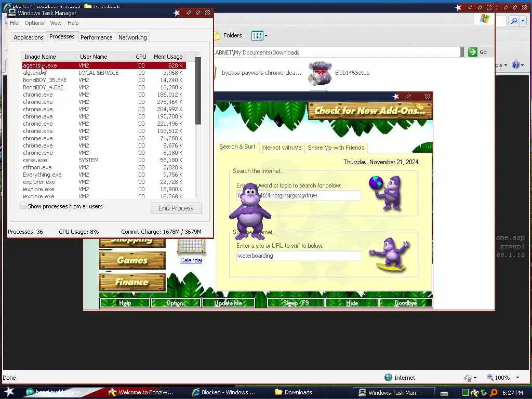Click the calendar grid icon
532x399 pixels.
(191, 246)
